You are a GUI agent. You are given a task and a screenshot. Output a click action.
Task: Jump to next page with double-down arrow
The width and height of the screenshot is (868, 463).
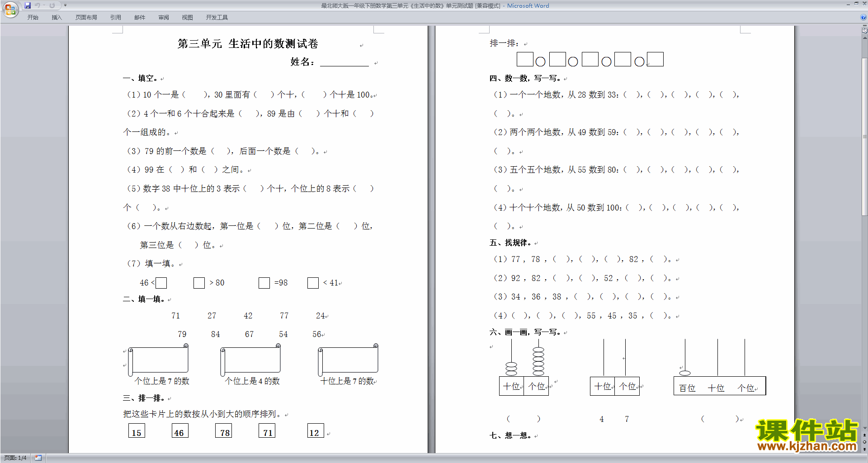tap(865, 449)
